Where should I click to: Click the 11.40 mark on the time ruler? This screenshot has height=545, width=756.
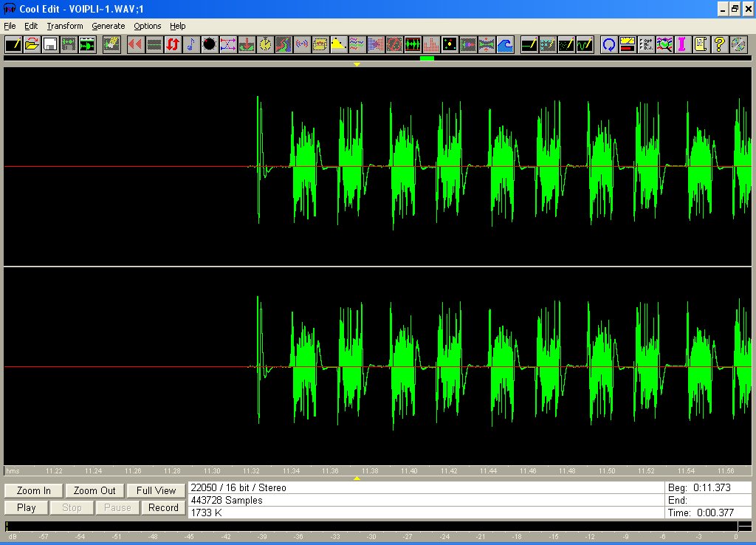coord(409,470)
